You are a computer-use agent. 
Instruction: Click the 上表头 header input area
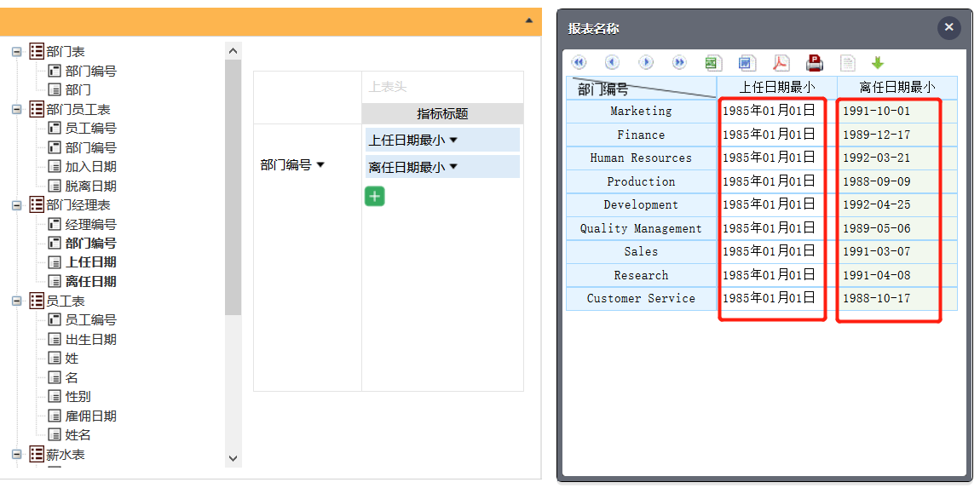tap(442, 87)
